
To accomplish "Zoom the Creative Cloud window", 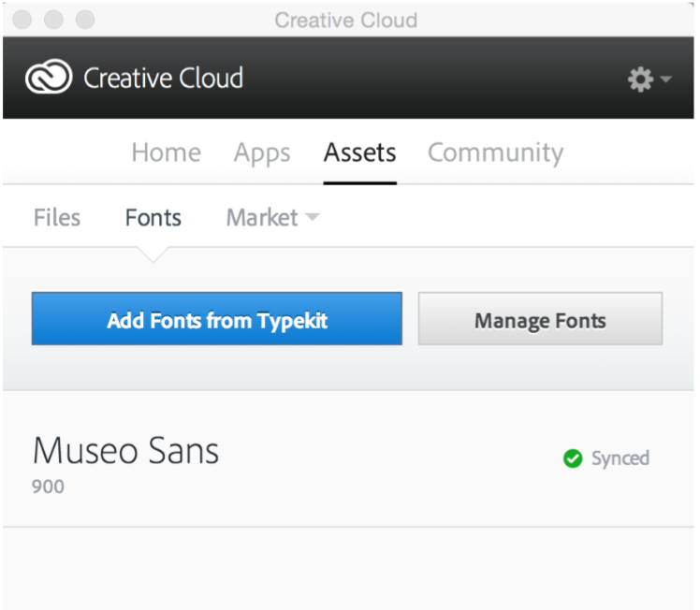I will pyautogui.click(x=85, y=20).
